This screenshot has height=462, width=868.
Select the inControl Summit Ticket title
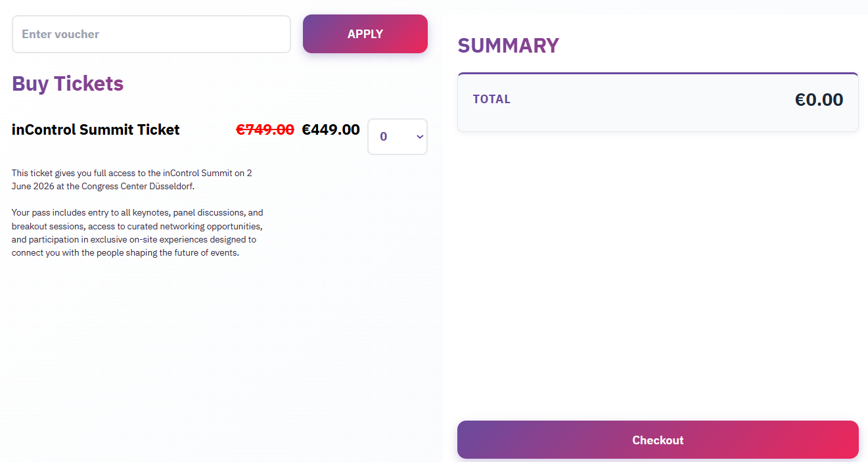click(x=96, y=129)
